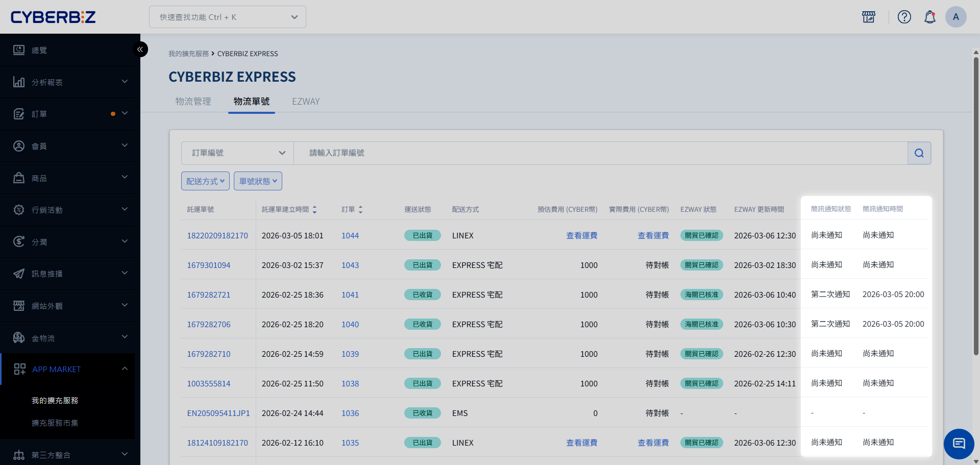
Task: Sort by 託運單建立時間 column arrows
Action: 314,210
